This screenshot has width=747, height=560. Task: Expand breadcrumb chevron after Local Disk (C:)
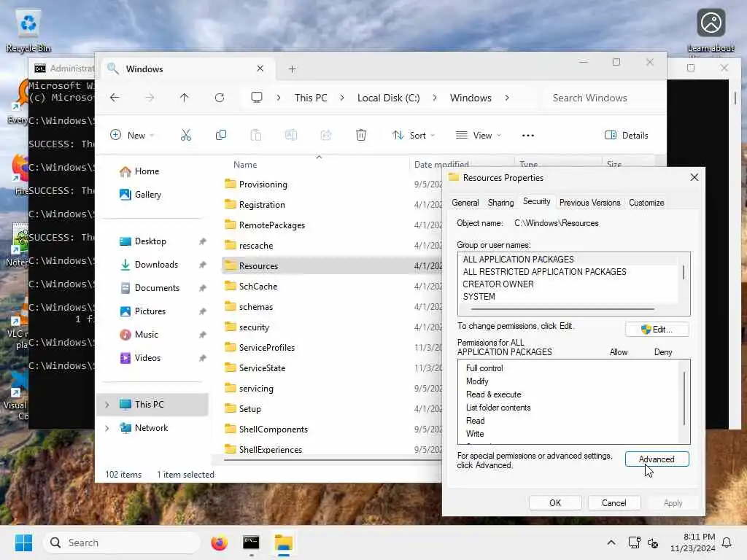coord(435,98)
